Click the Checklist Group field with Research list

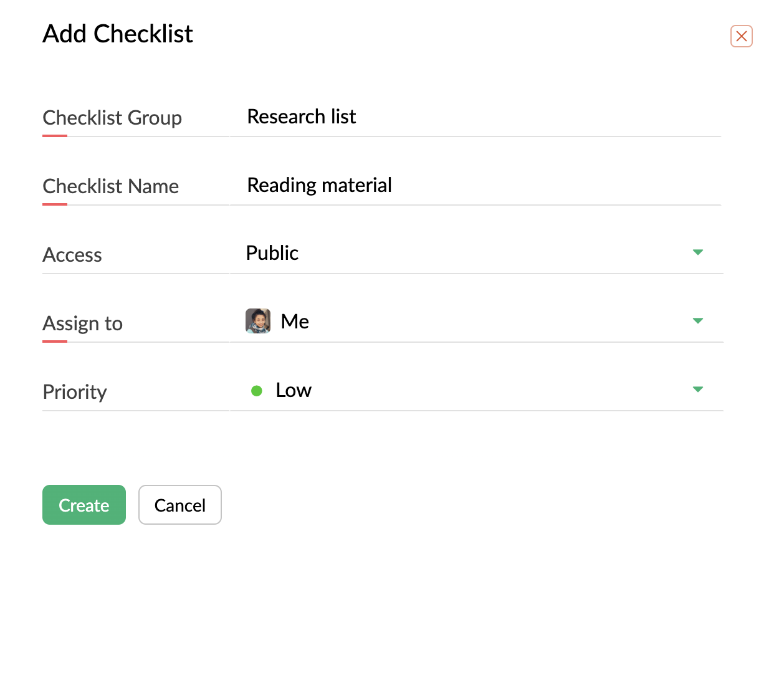(x=475, y=117)
